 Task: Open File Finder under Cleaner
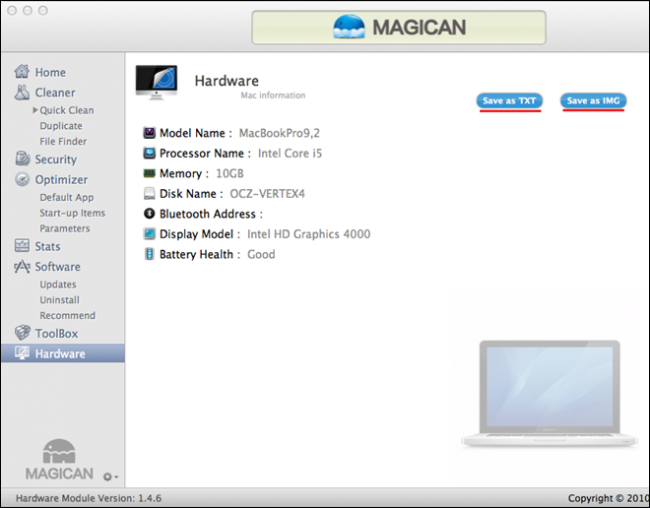(63, 141)
